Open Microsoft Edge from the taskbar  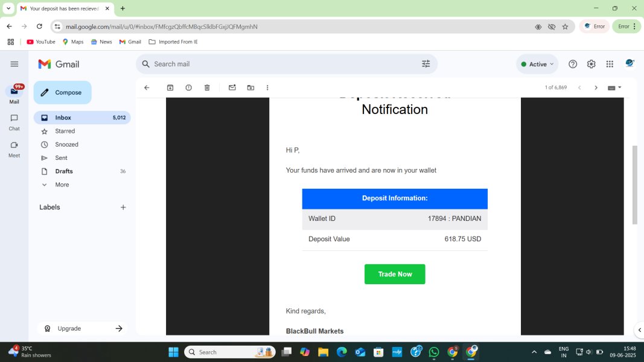(342, 352)
